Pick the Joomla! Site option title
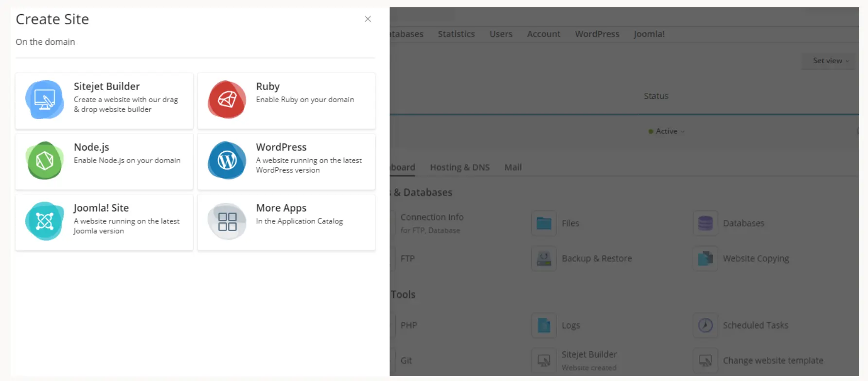This screenshot has width=868, height=381. [x=101, y=208]
